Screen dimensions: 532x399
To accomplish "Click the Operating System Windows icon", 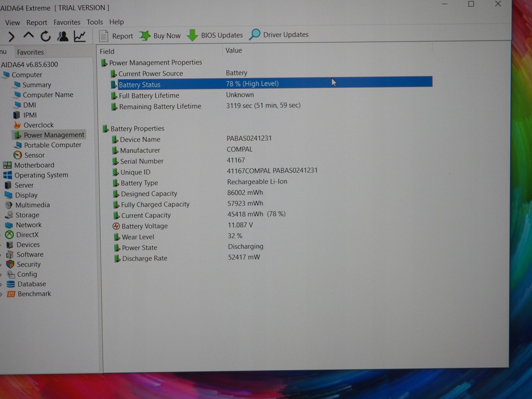I will tap(7, 175).
